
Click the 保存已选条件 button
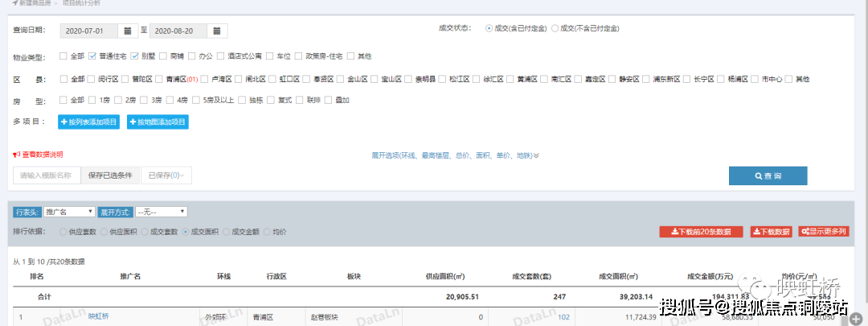110,175
